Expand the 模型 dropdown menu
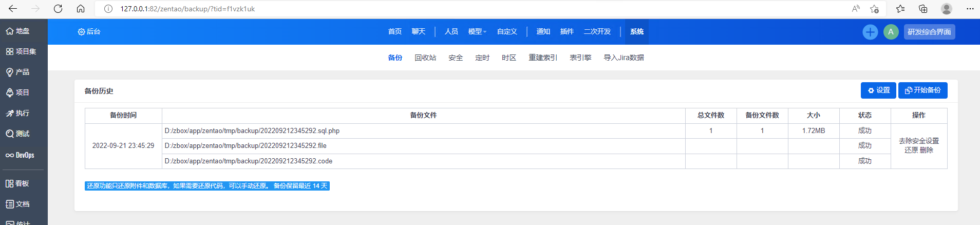The image size is (980, 225). (x=477, y=32)
